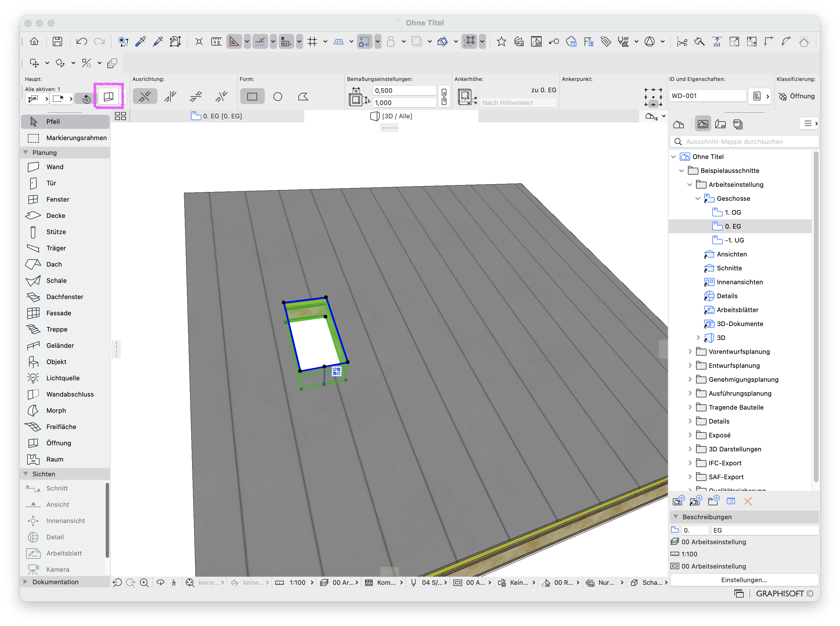840x626 pixels.
Task: Expand the Tragende Bauteile folder
Action: (690, 407)
